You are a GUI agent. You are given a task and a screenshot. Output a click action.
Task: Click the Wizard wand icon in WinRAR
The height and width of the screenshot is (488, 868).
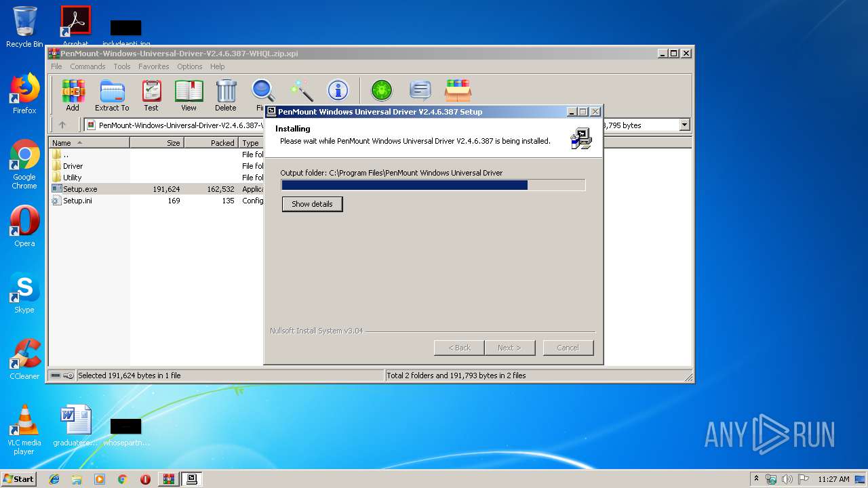tap(301, 90)
